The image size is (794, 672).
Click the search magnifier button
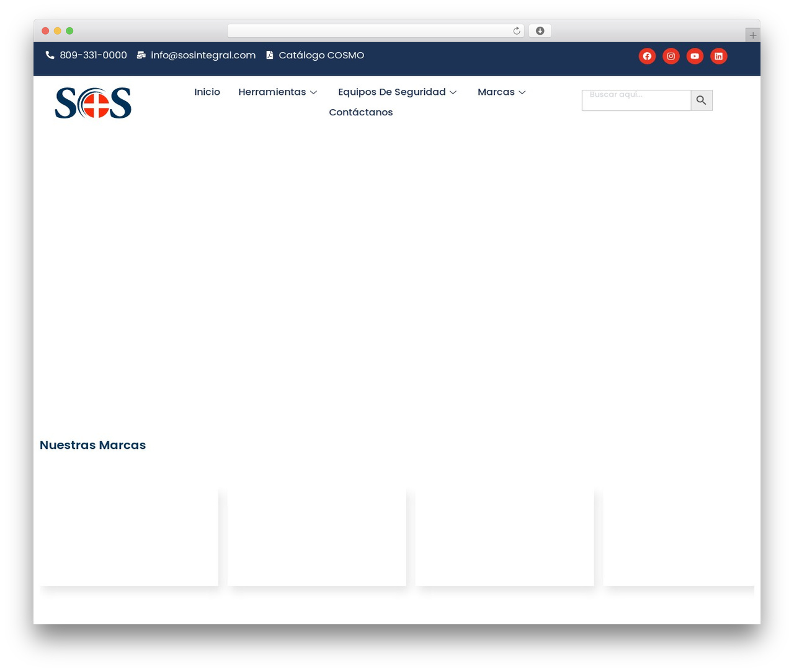coord(702,100)
